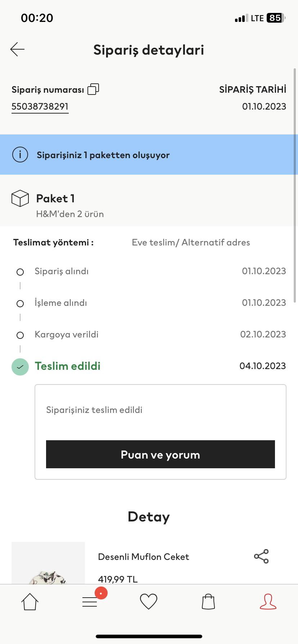
Task: Copy the order number with copy icon
Action: [x=93, y=89]
